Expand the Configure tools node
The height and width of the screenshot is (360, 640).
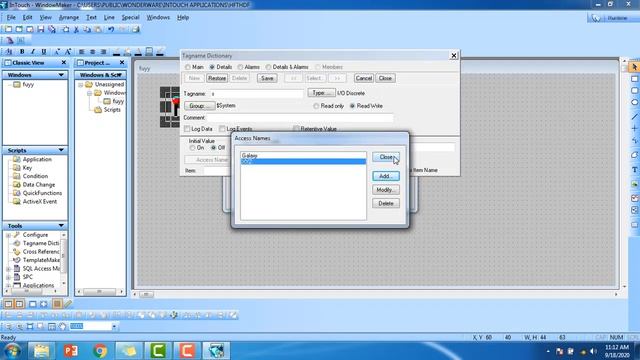(8, 236)
